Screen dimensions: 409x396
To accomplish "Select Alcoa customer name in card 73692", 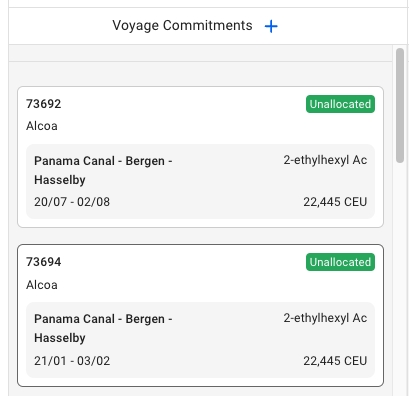I will [42, 126].
